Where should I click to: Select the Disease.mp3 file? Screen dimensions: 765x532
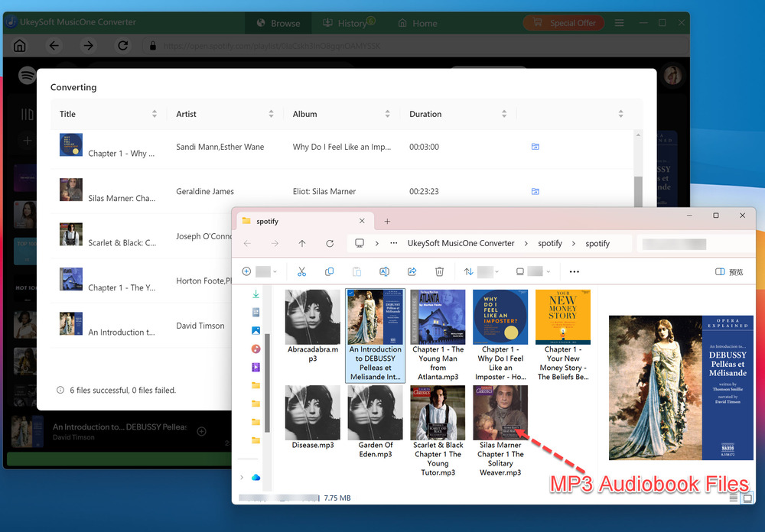point(313,417)
